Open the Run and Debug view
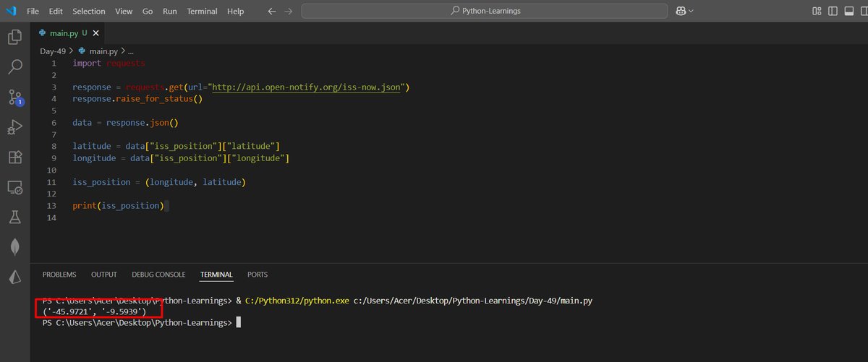 pos(14,128)
